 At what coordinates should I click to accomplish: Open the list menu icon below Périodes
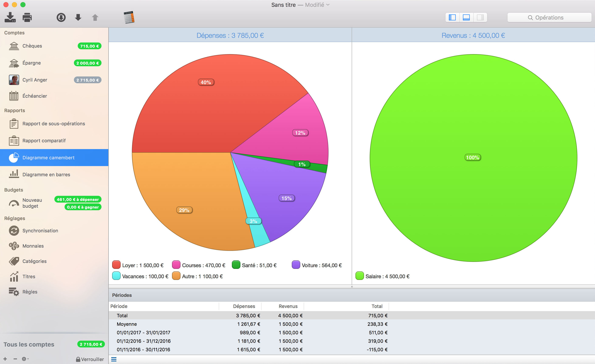click(114, 359)
